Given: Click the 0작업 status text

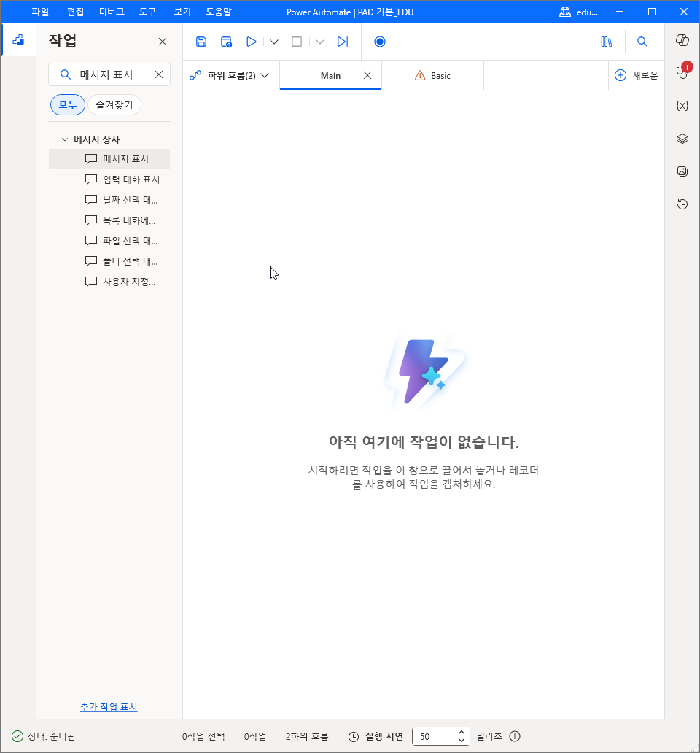Looking at the screenshot, I should 255,736.
